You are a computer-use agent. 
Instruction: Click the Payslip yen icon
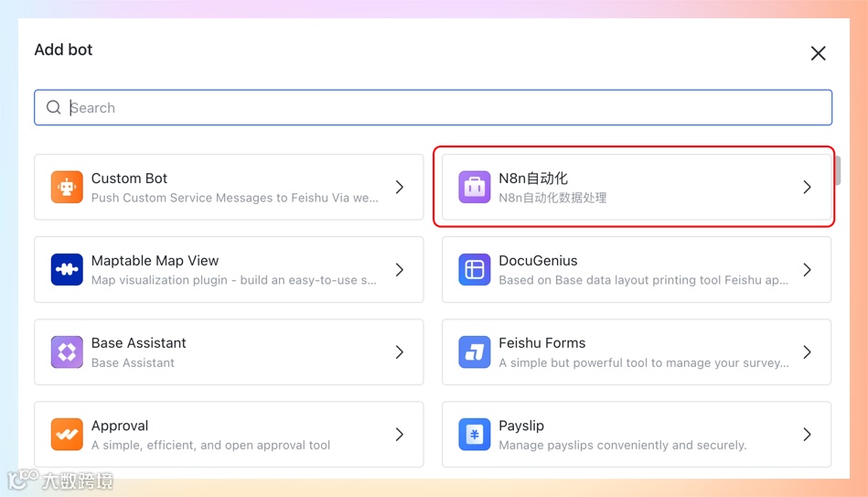(474, 434)
